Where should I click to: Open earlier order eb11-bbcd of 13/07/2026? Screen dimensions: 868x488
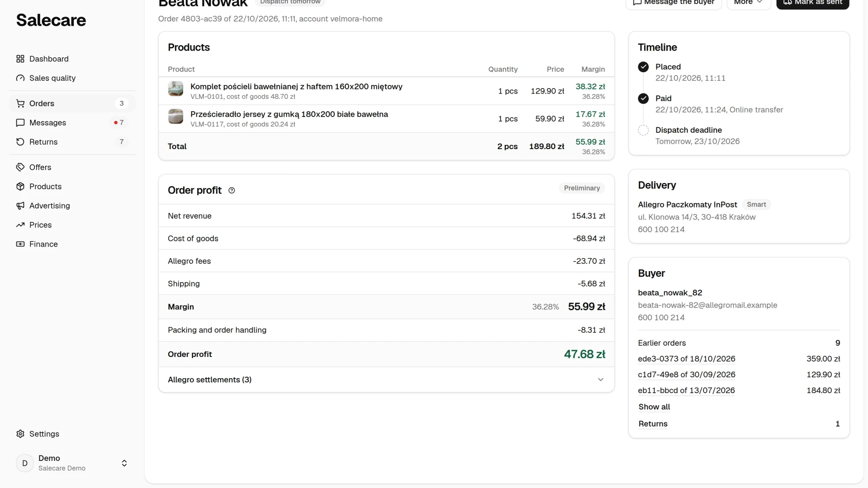(686, 390)
